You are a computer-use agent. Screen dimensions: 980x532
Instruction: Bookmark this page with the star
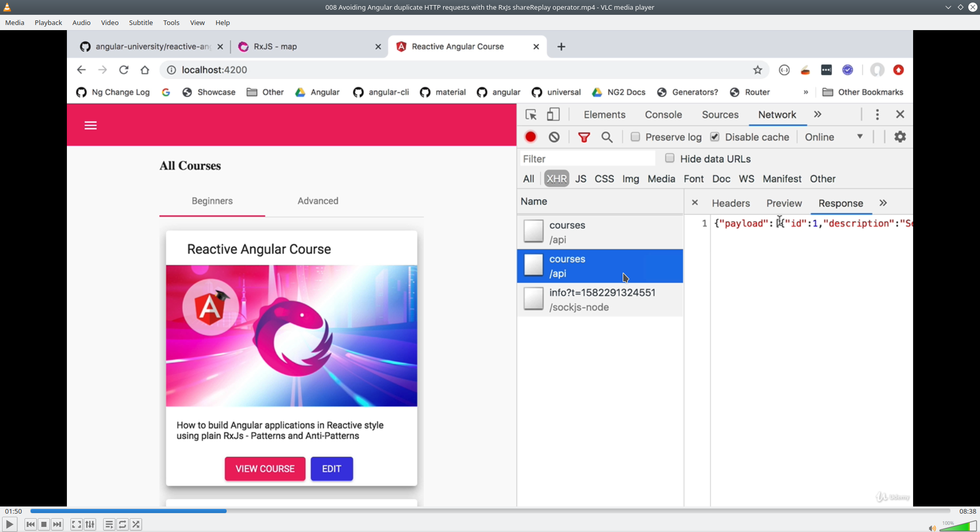tap(757, 70)
